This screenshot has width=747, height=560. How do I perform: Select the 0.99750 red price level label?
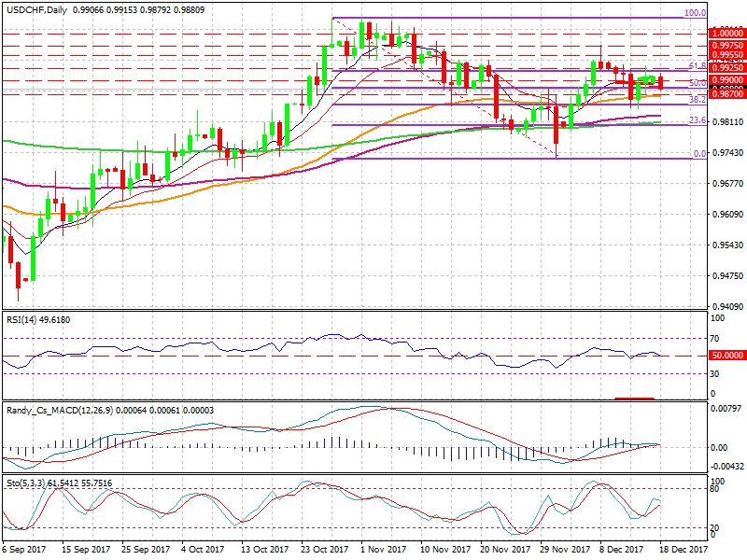coord(727,45)
